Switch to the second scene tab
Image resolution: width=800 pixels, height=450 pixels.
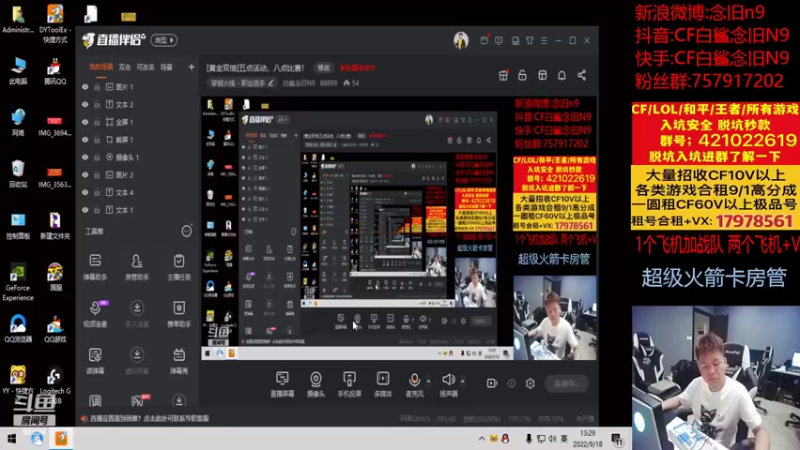coord(124,67)
